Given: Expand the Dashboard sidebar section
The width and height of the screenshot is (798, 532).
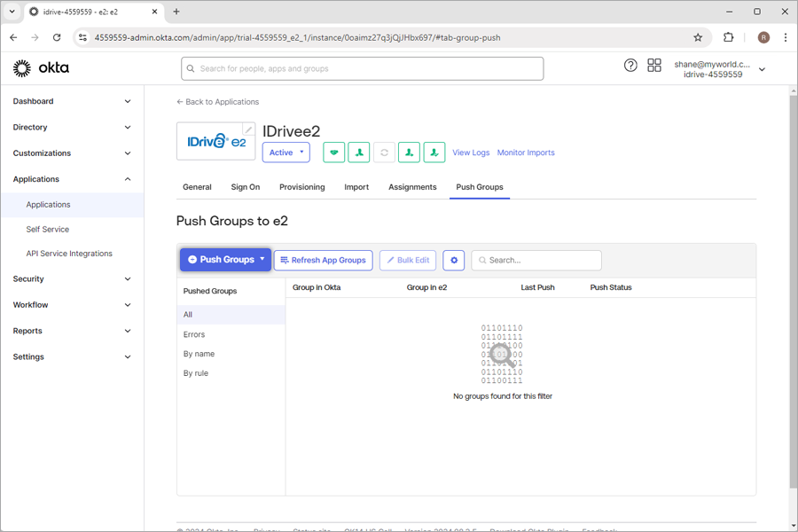Looking at the screenshot, I should pos(72,101).
